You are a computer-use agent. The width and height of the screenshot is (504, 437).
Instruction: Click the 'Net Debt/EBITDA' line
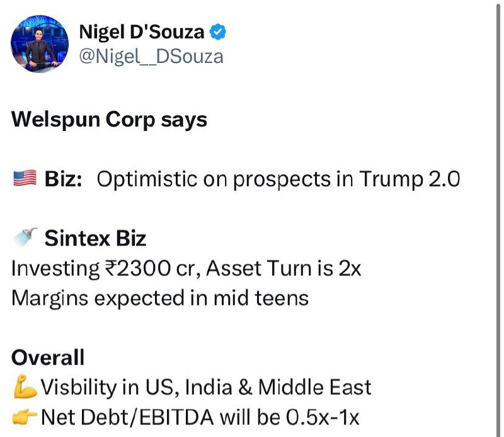(x=200, y=417)
